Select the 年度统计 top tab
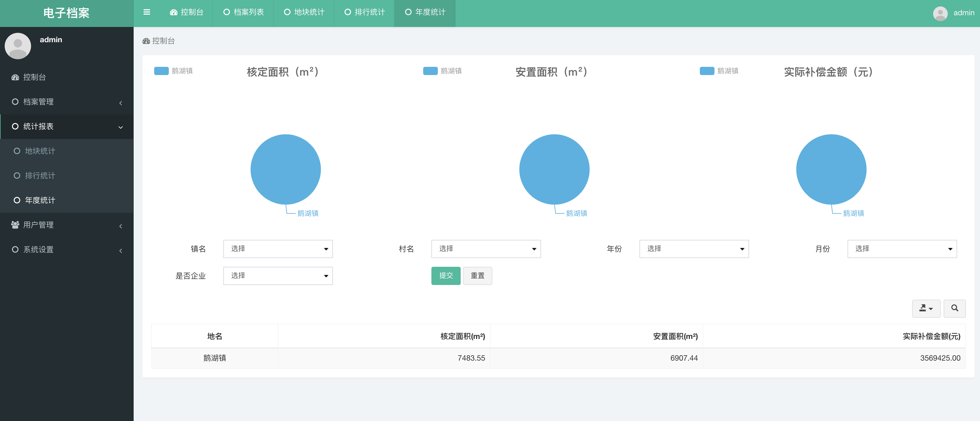The width and height of the screenshot is (980, 421). tap(425, 13)
